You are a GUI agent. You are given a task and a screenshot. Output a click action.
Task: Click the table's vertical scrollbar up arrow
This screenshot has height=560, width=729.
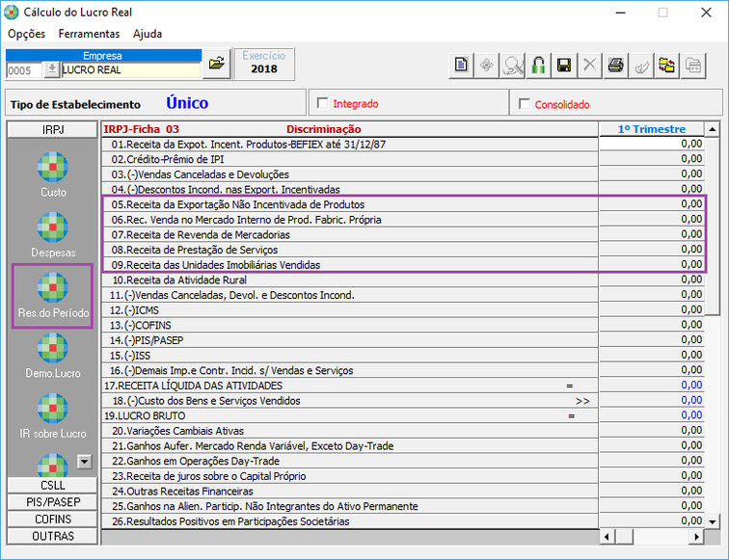point(713,129)
